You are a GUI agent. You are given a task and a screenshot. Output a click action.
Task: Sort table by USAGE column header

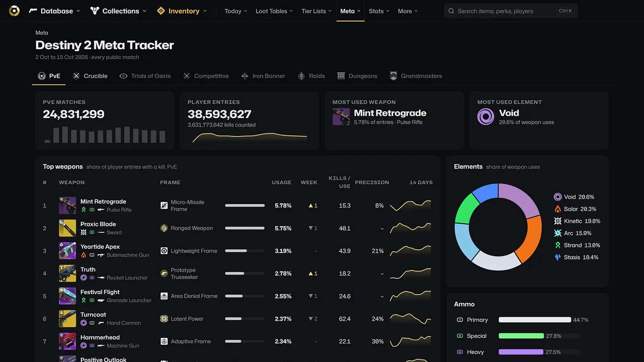[x=281, y=182]
